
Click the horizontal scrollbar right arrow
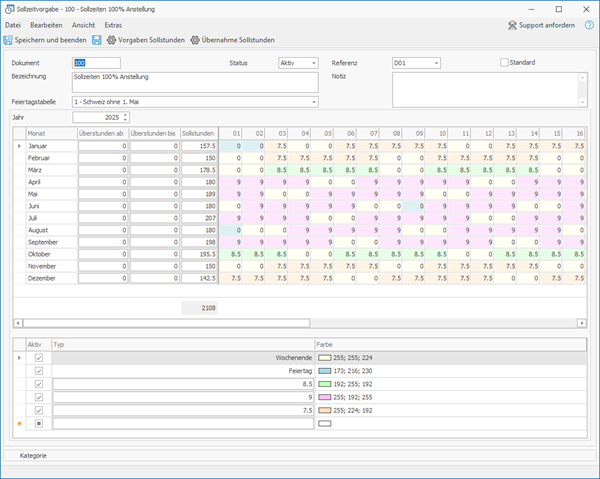(582, 323)
